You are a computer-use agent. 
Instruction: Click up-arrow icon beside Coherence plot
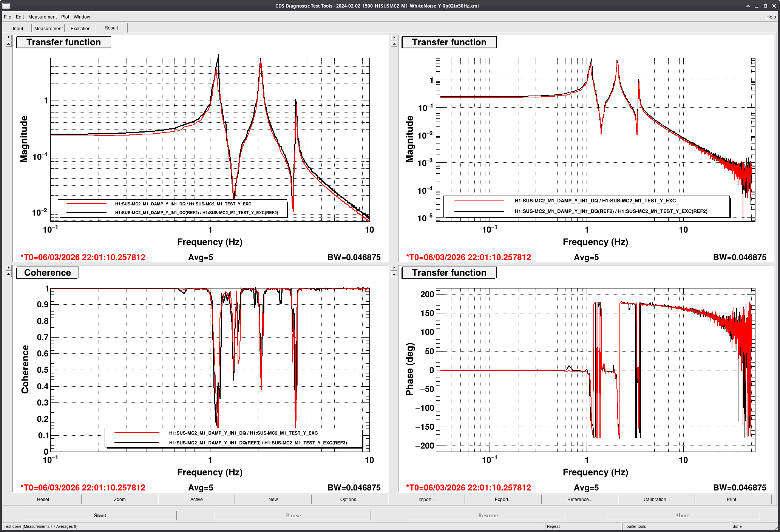[8, 274]
